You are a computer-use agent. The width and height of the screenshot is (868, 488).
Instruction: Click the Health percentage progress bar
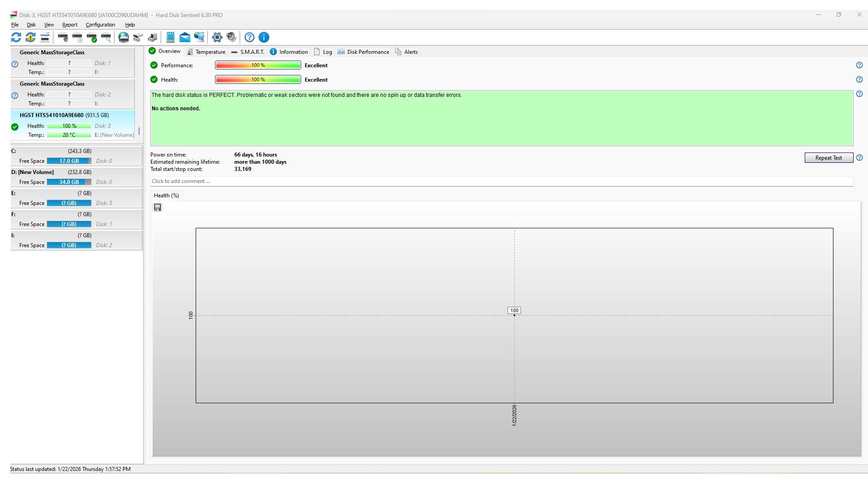coord(258,79)
